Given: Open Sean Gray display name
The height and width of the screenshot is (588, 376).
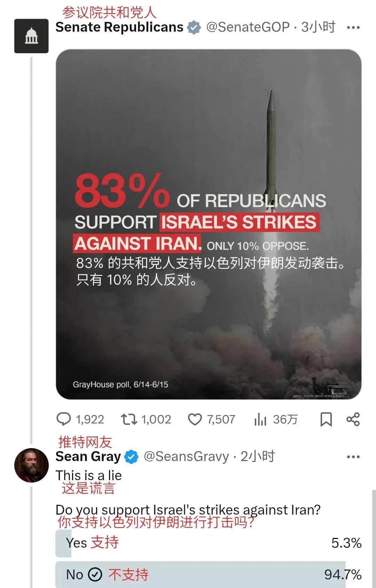Looking at the screenshot, I should [88, 456].
